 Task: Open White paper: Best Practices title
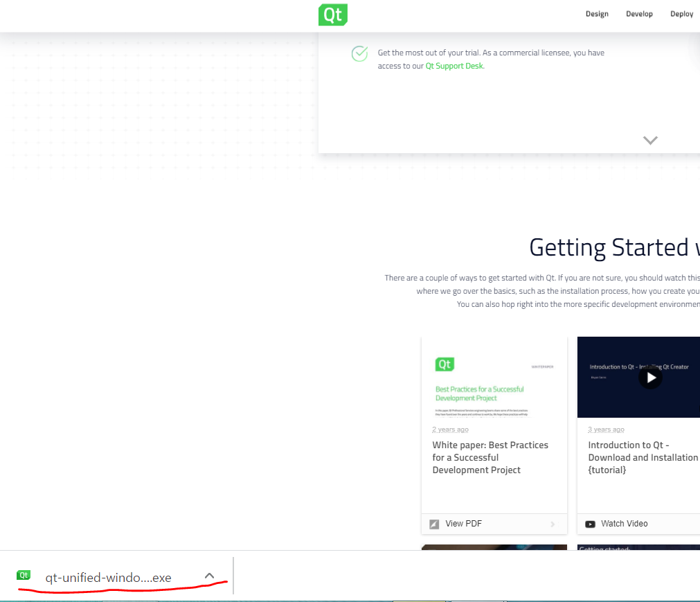point(490,457)
